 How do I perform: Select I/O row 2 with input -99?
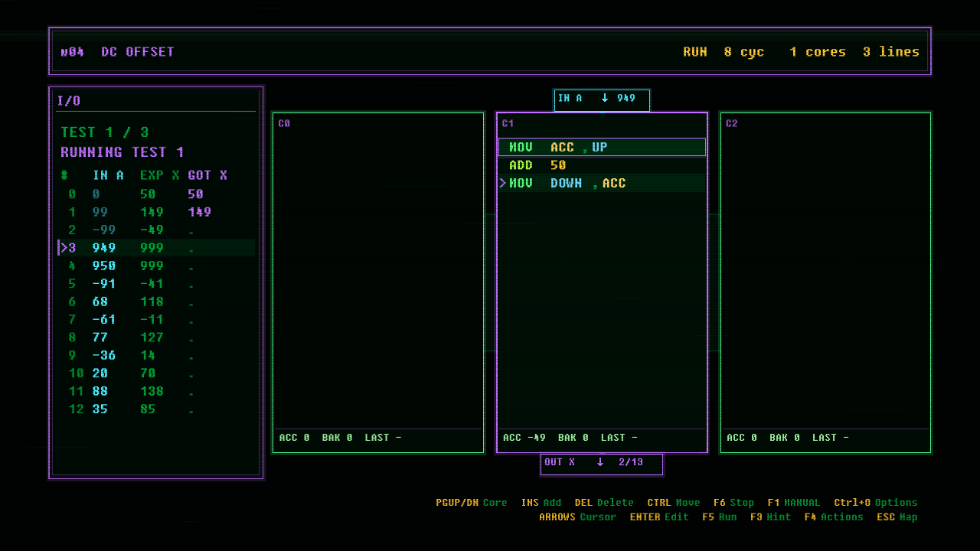pos(156,230)
